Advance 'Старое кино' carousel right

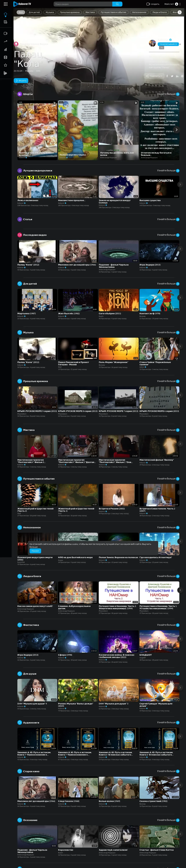180,785
